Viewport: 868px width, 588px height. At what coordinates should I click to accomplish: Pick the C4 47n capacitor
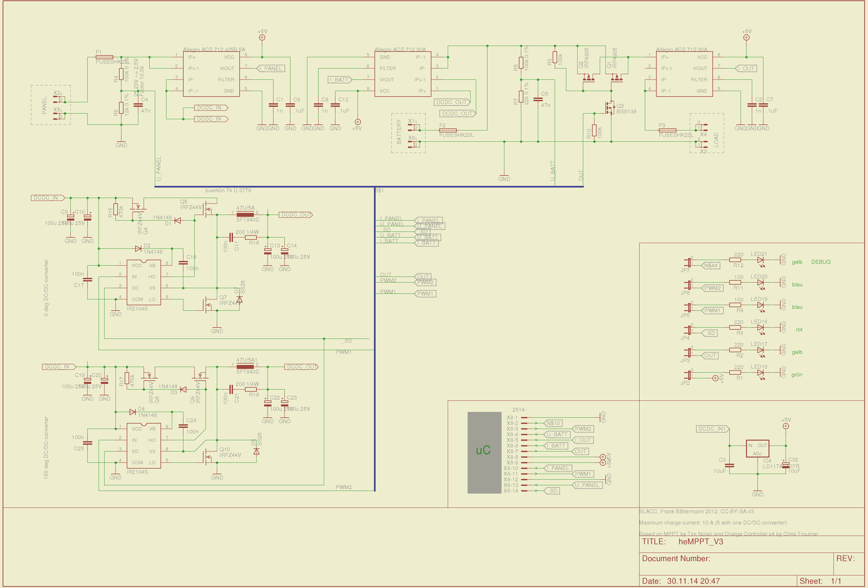tap(138, 105)
